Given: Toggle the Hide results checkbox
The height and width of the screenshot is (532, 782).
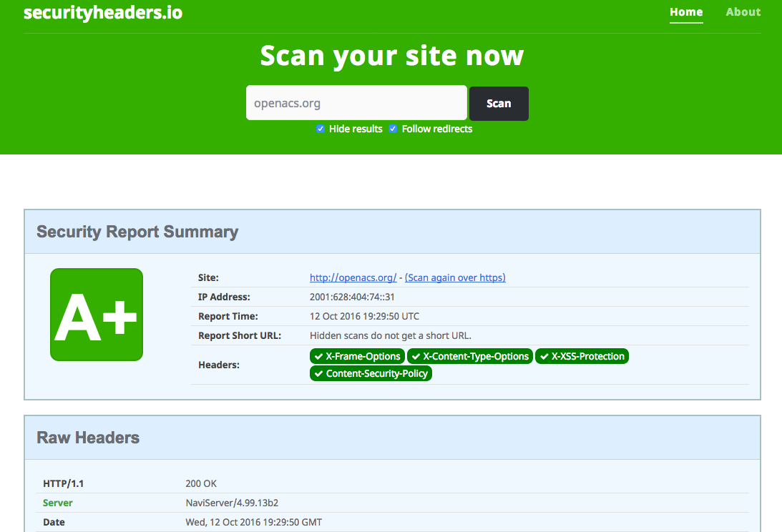Looking at the screenshot, I should point(321,129).
